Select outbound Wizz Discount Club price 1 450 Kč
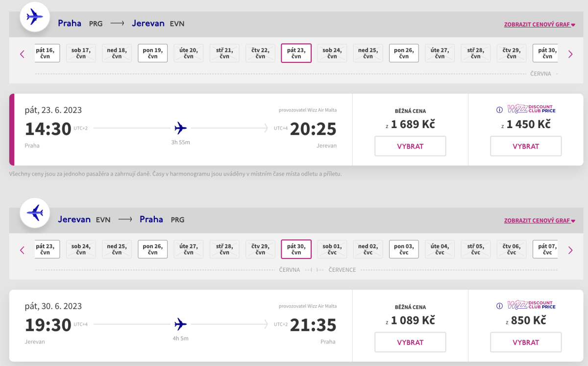This screenshot has height=366, width=588. tap(526, 146)
